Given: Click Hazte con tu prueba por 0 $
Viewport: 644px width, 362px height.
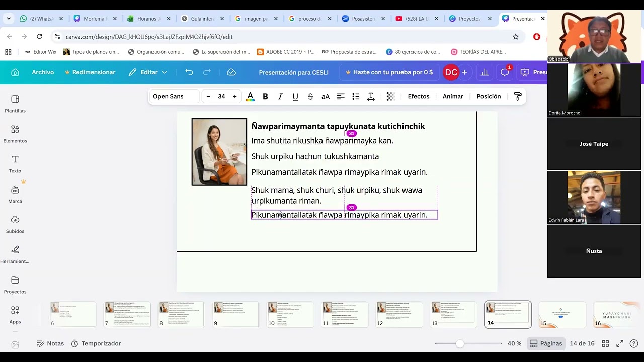Looking at the screenshot, I should 389,72.
